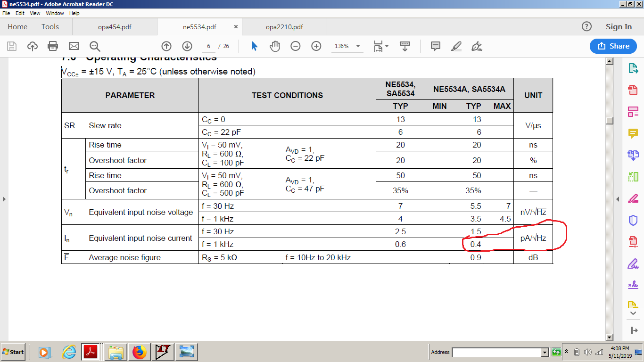Click the Sign In link
Viewport: 644px width, 362px height.
point(619,27)
